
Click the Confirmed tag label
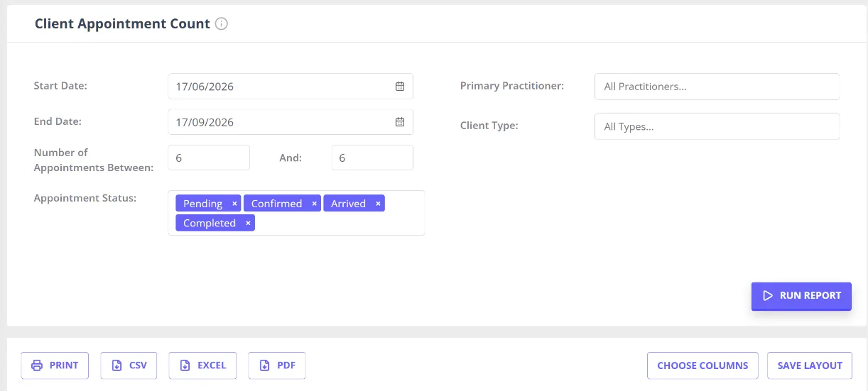[x=276, y=204]
